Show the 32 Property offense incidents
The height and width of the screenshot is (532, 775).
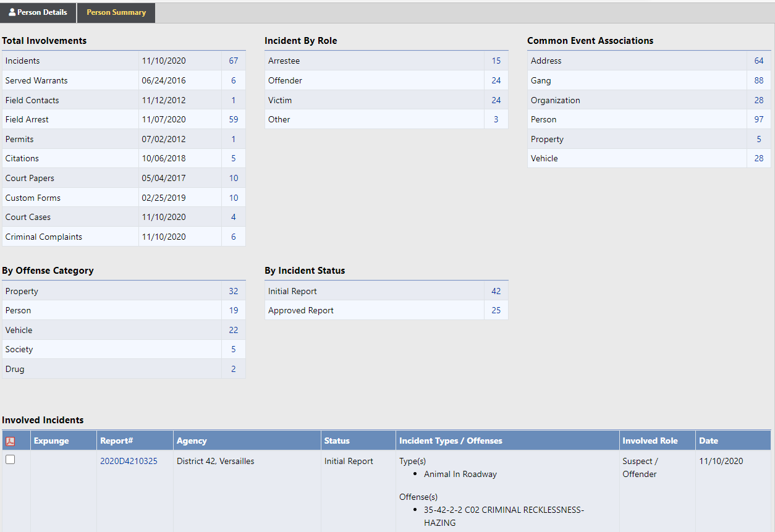coord(233,291)
